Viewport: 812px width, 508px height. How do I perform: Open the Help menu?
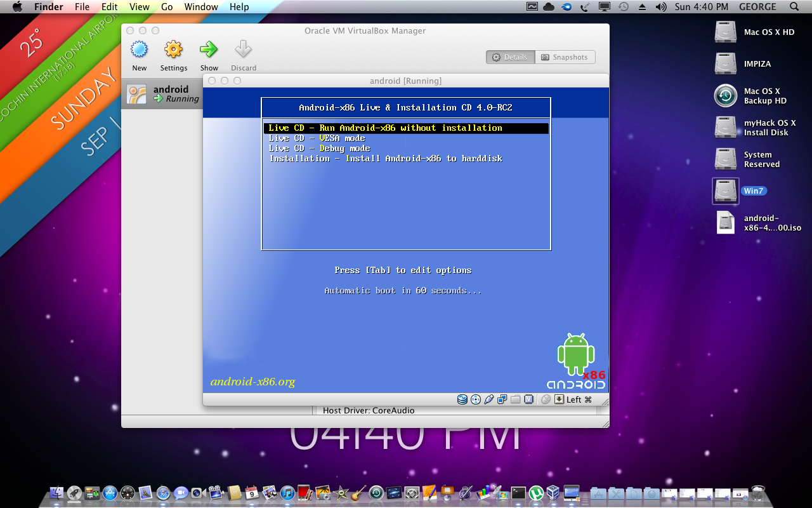pos(239,7)
